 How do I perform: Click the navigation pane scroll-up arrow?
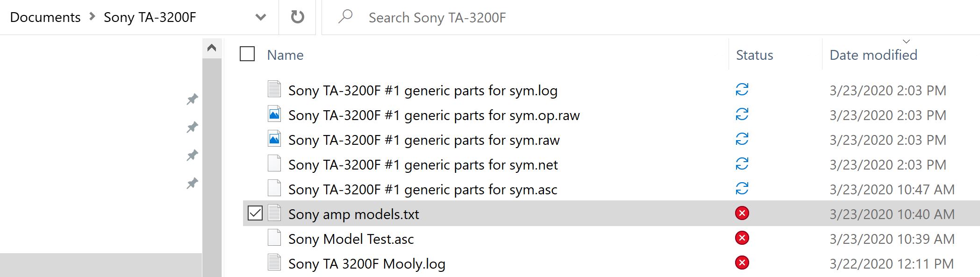click(x=212, y=48)
